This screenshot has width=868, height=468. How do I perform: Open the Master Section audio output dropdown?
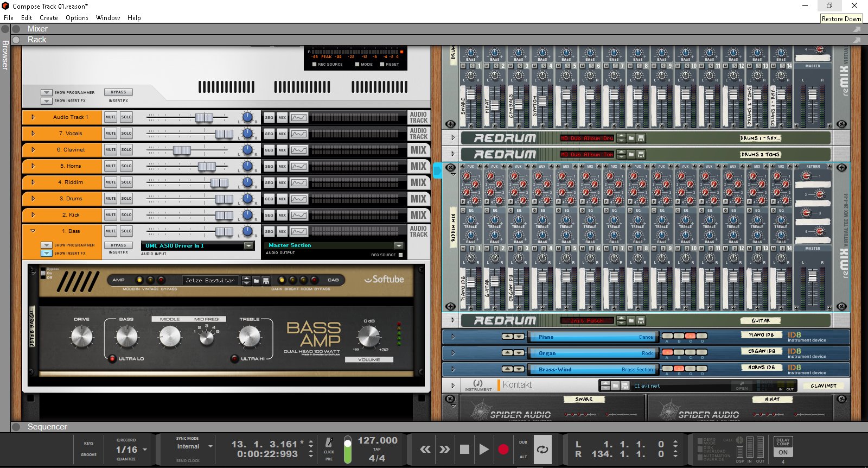399,245
